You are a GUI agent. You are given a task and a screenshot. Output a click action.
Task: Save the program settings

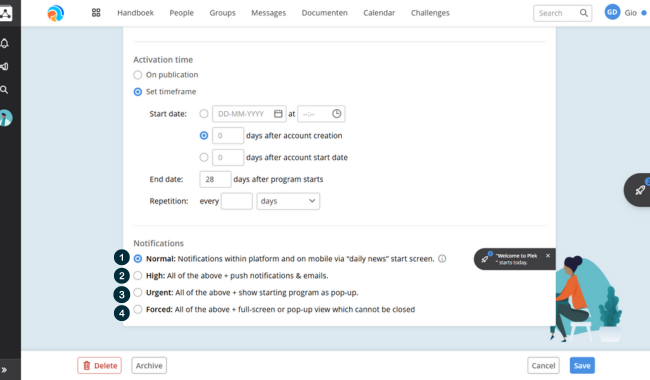(582, 365)
